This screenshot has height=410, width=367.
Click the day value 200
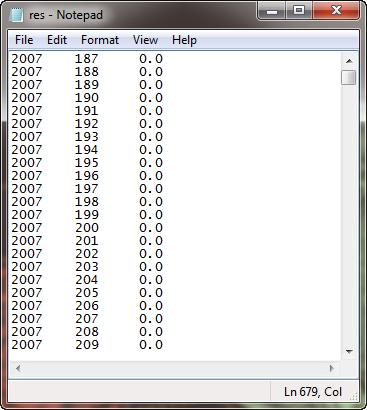(86, 228)
